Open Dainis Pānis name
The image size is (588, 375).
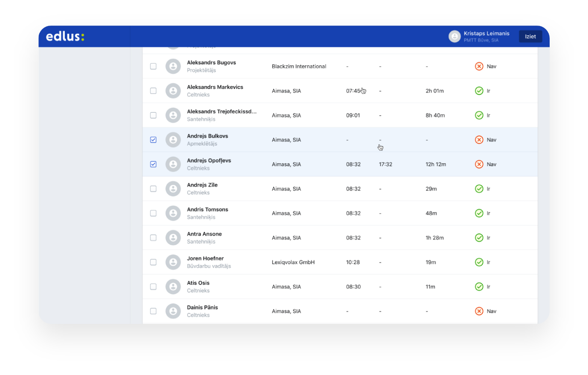point(202,307)
